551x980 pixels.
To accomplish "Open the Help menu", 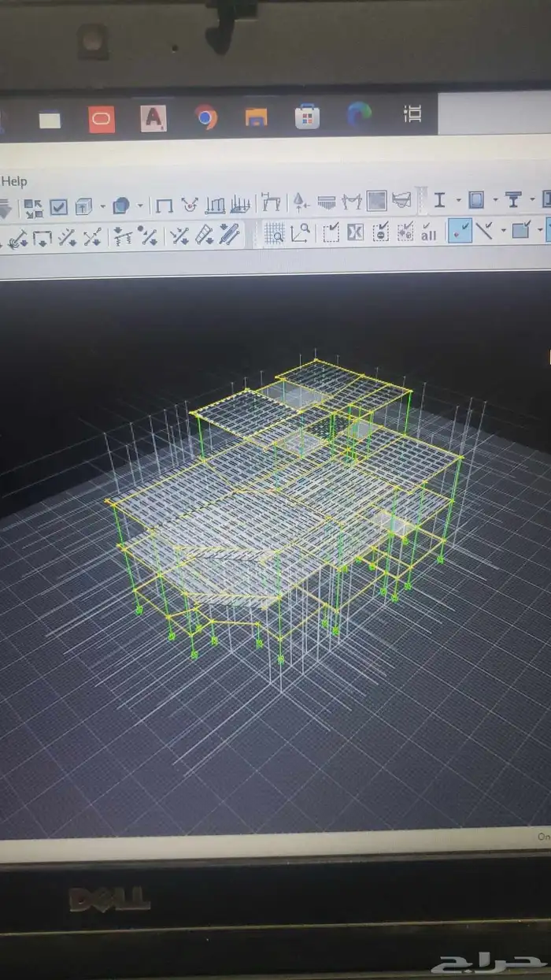I will click(14, 181).
